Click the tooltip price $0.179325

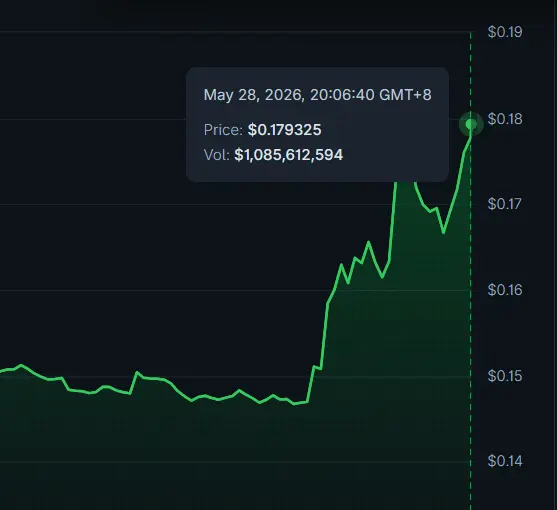point(285,130)
